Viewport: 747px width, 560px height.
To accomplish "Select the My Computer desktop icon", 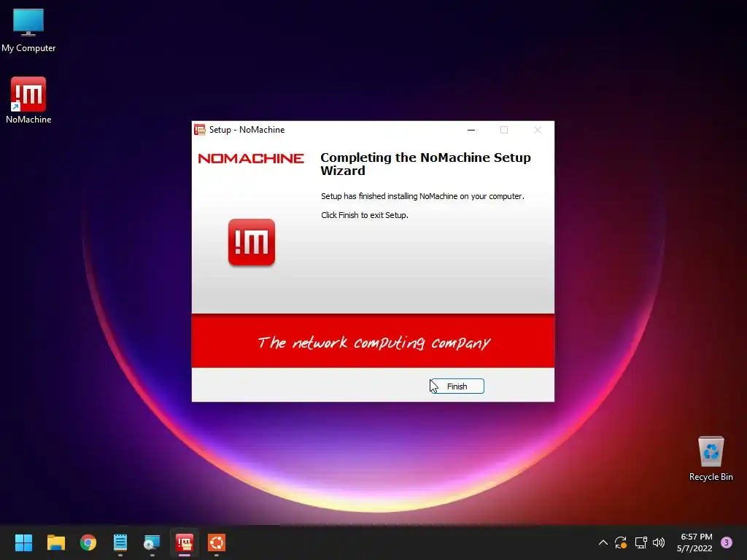I will 28,31.
